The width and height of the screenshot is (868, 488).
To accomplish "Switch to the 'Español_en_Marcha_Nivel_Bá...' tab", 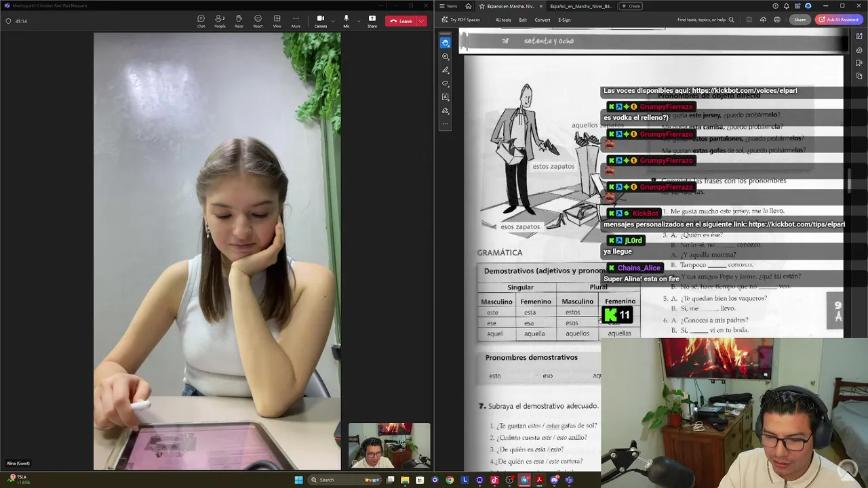I will tap(580, 6).
